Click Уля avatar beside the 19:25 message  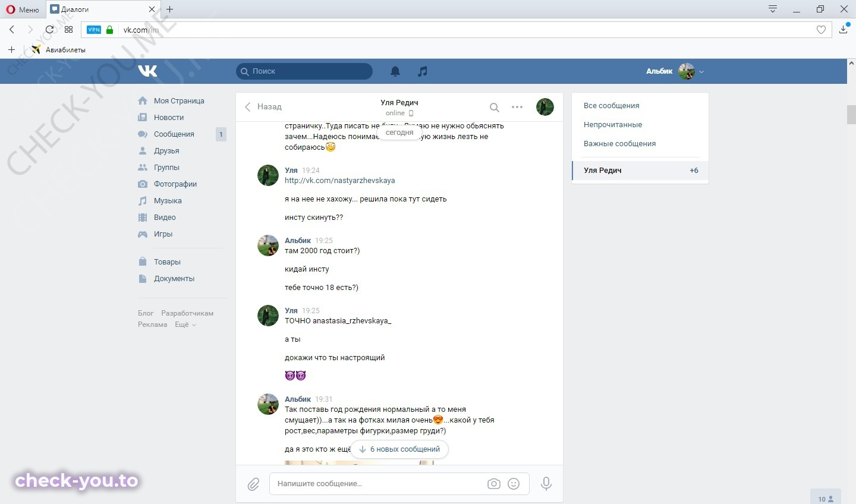[268, 316]
